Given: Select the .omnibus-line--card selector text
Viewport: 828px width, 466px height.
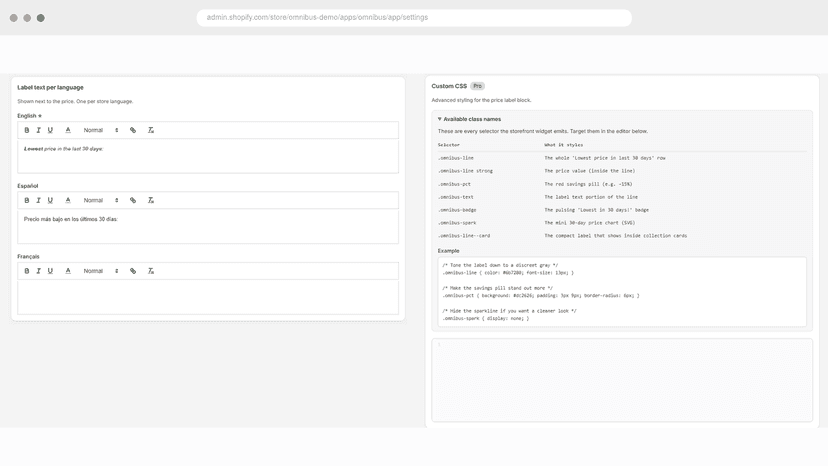Looking at the screenshot, I should coord(464,236).
